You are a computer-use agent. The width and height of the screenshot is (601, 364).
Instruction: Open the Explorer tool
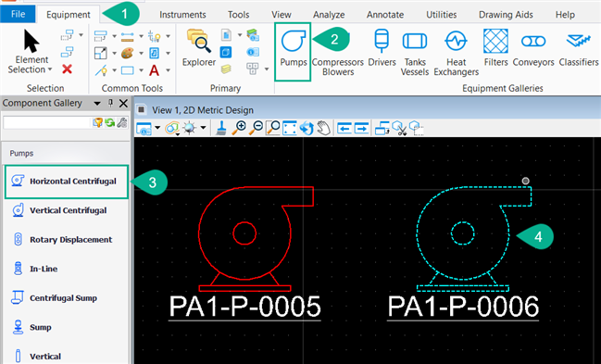point(199,48)
